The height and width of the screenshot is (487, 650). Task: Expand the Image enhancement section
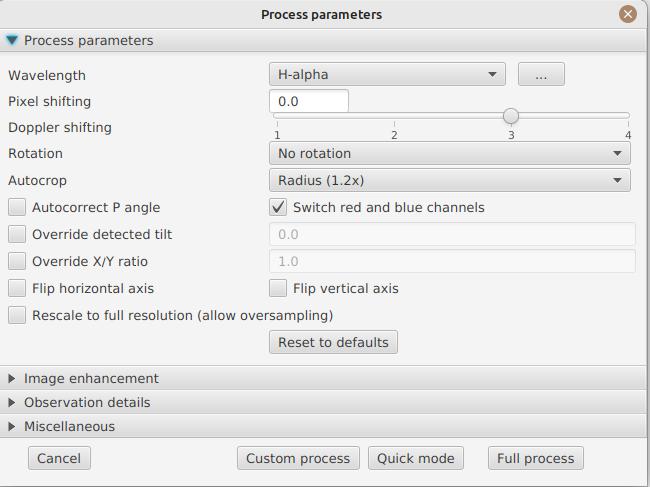pyautogui.click(x=12, y=379)
